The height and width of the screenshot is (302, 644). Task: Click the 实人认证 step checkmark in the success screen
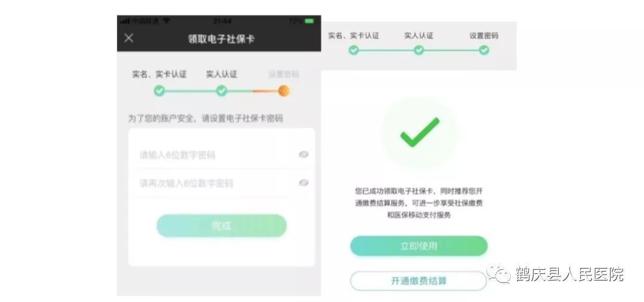coord(418,50)
